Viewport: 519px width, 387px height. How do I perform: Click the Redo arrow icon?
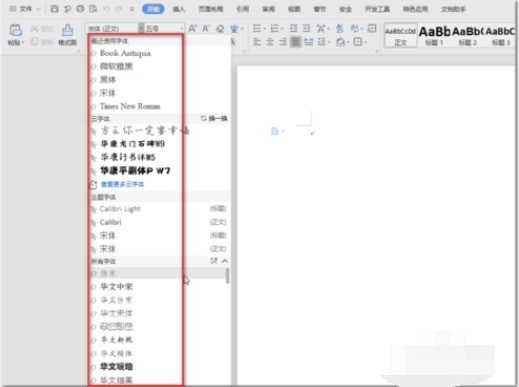pos(119,9)
